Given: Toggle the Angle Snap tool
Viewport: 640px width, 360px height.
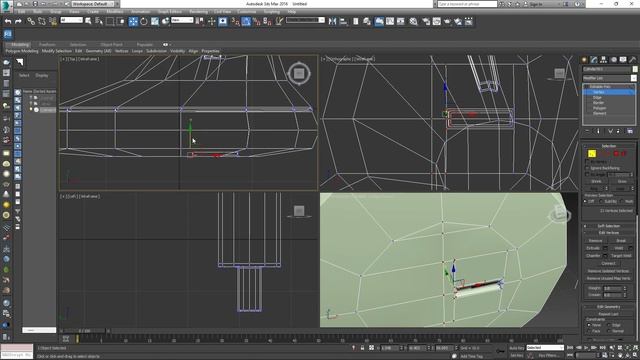Looking at the screenshot, I should click(246, 21).
